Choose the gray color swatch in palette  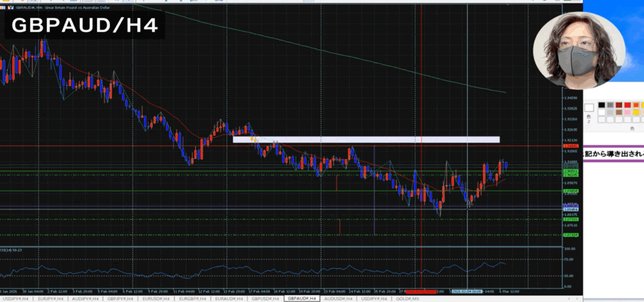coord(611,105)
